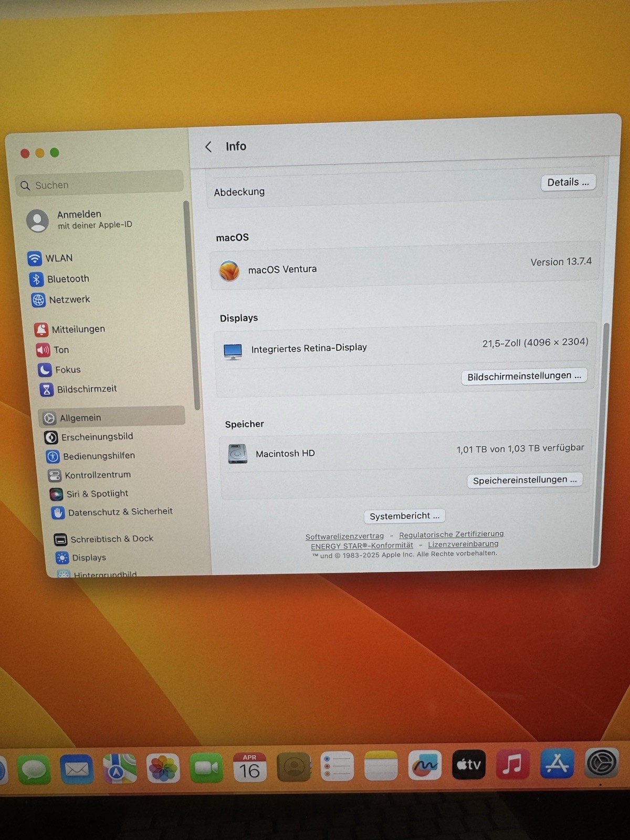
Task: Open Siri & Spotlight settings
Action: click(89, 493)
